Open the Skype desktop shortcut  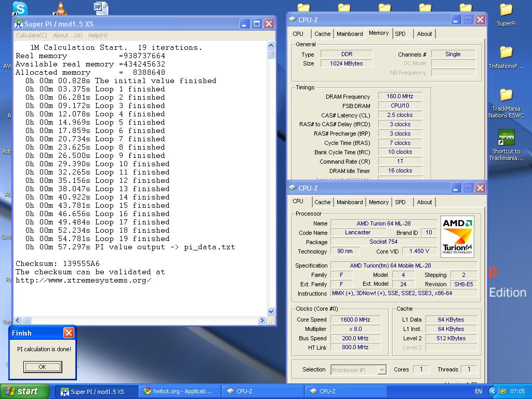coord(19,8)
